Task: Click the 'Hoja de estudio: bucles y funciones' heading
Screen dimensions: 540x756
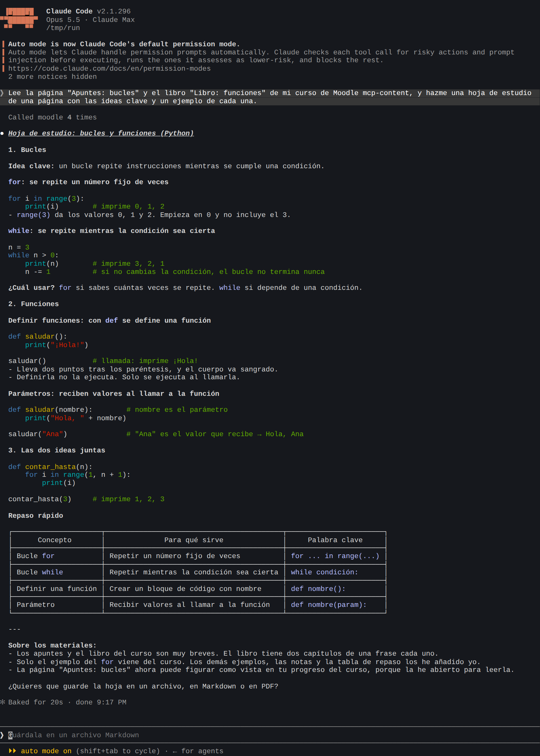Action: [x=101, y=133]
